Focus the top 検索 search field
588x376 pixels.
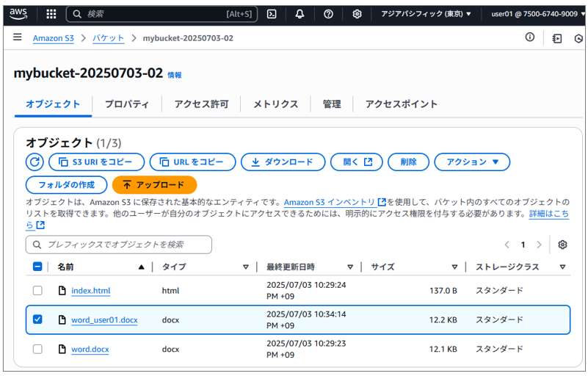pyautogui.click(x=161, y=14)
